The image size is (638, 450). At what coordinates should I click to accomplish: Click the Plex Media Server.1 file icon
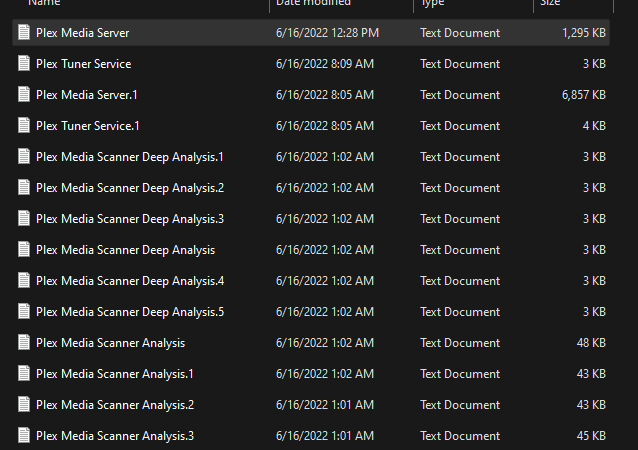tap(24, 94)
